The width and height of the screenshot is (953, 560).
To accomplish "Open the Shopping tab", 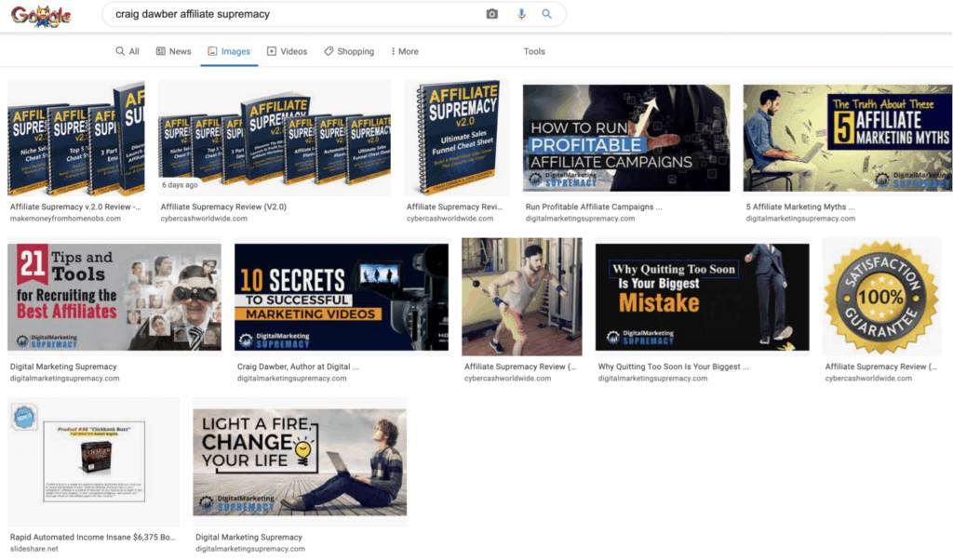I will click(x=349, y=51).
